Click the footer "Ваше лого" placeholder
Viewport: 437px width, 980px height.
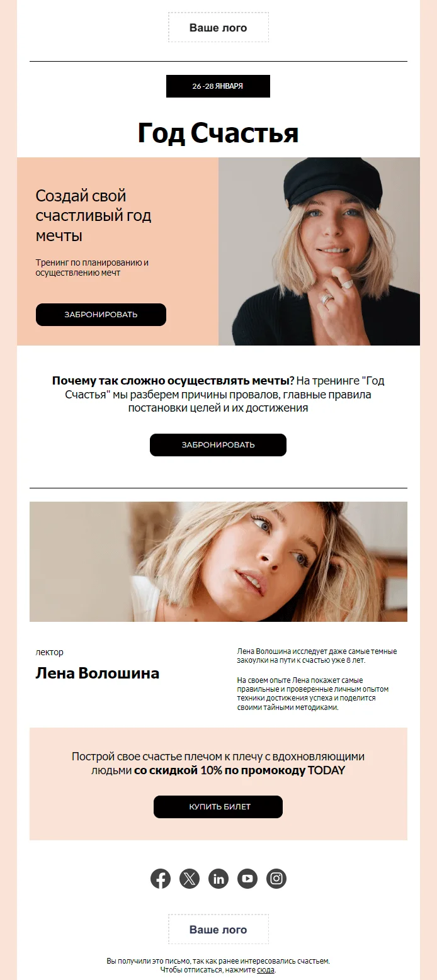[219, 930]
